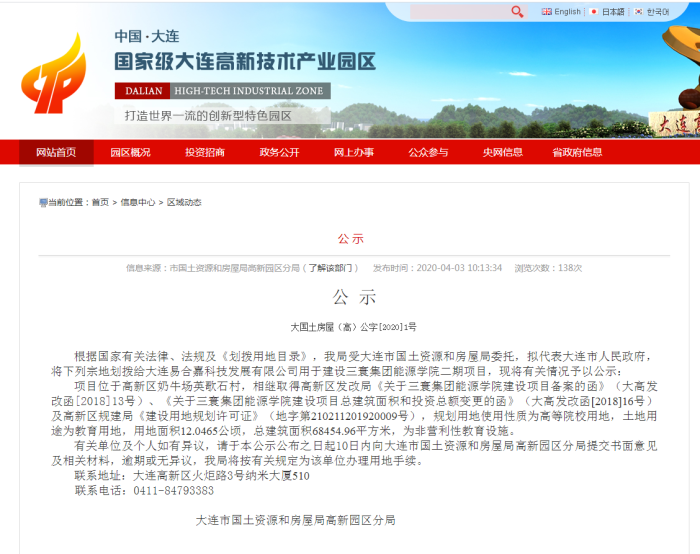Viewport: 700px width, 554px height.
Task: Open the 省政府信息 menu item
Action: (577, 152)
